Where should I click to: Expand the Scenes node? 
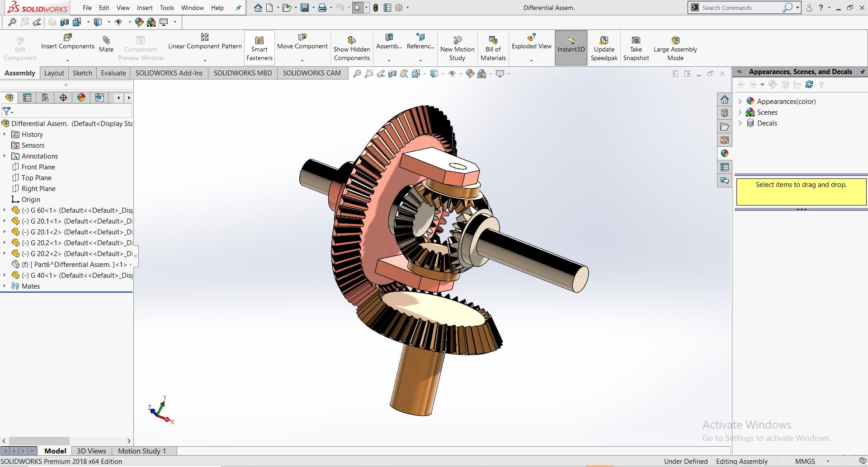coord(740,112)
